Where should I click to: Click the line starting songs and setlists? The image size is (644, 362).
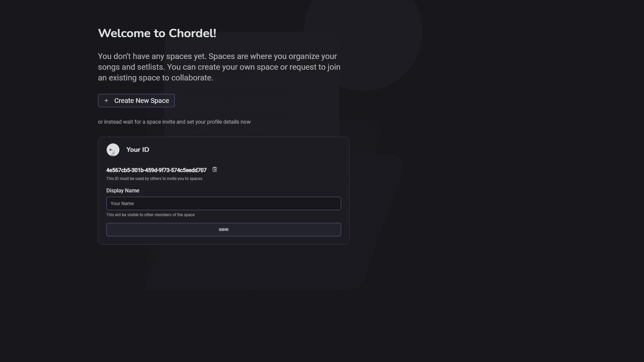click(x=219, y=67)
